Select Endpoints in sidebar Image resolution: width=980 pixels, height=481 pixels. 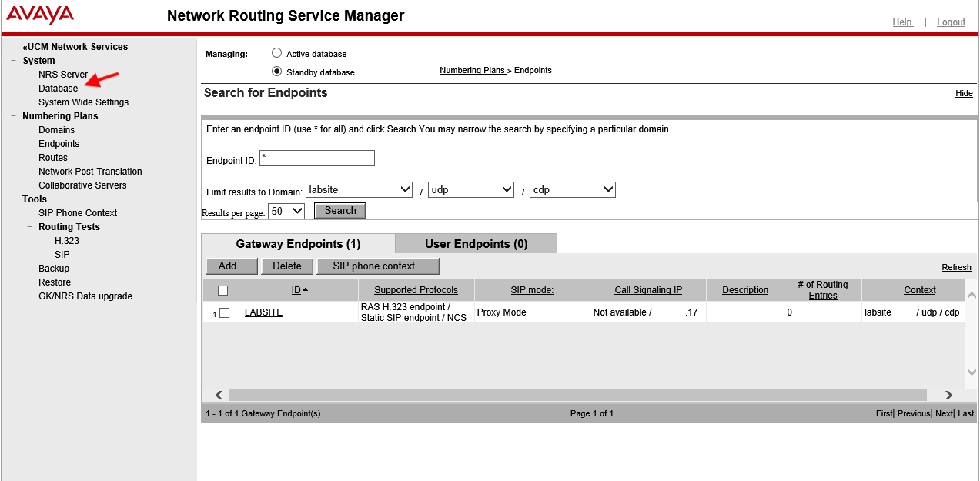pyautogui.click(x=59, y=144)
